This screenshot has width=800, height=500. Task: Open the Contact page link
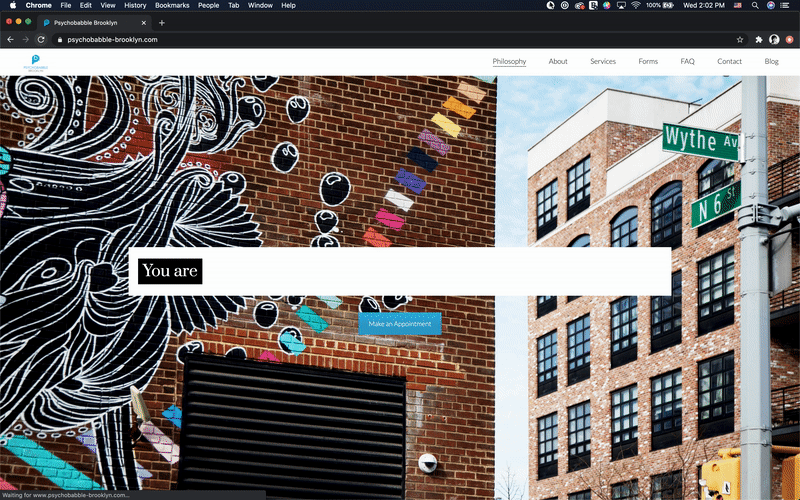729,61
